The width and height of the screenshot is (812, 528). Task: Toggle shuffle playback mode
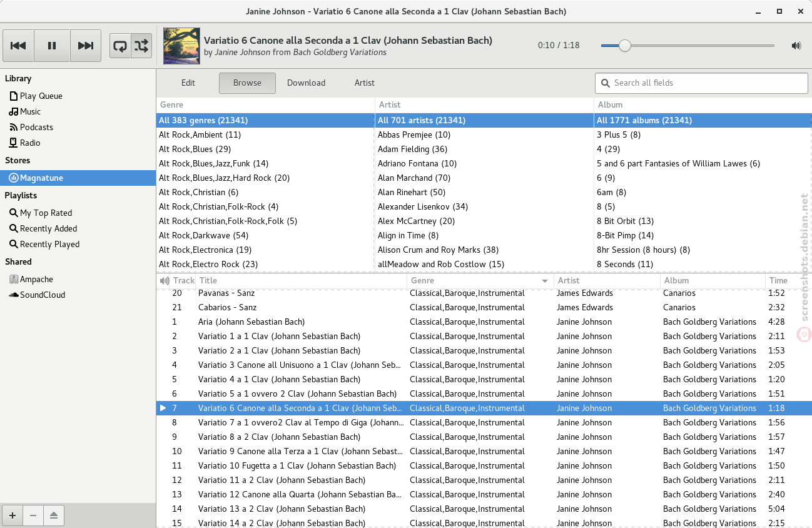[x=141, y=46]
